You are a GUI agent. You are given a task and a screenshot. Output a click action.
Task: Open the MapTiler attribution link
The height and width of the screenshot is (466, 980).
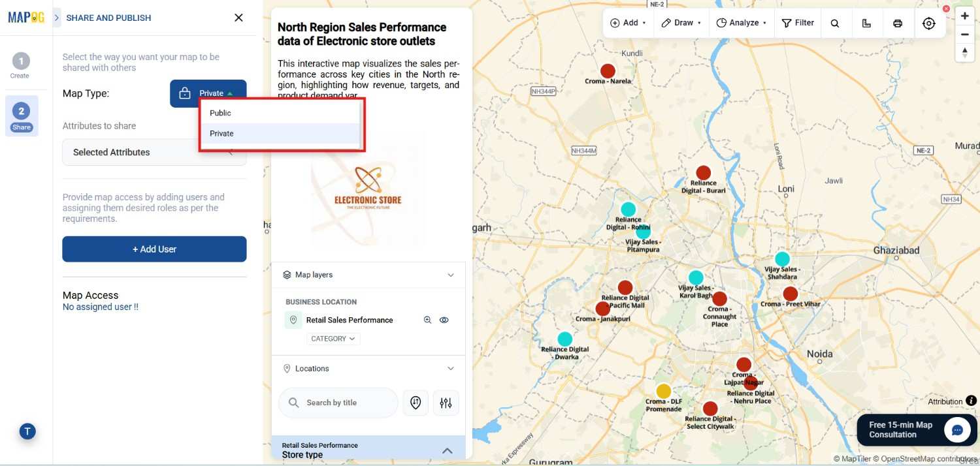pyautogui.click(x=852, y=459)
